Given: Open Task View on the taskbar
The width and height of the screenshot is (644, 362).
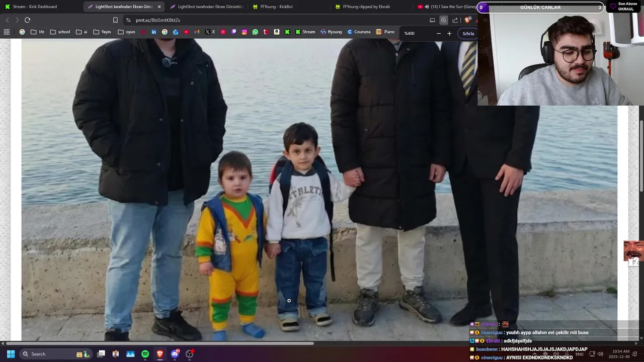Looking at the screenshot, I should point(101,354).
